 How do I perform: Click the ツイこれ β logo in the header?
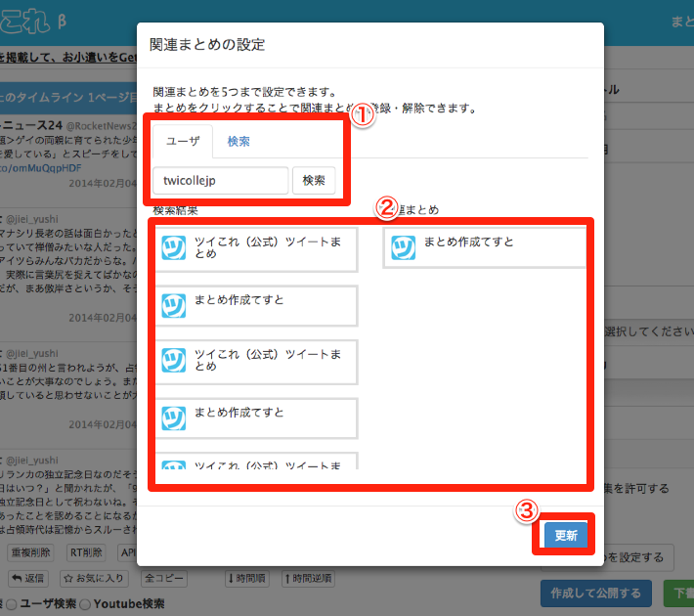tap(32, 22)
